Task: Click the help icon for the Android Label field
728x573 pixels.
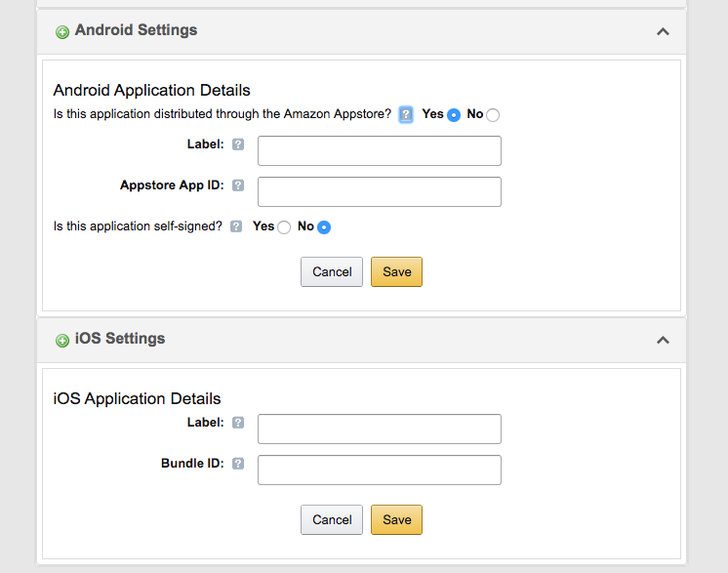Action: coord(238,144)
